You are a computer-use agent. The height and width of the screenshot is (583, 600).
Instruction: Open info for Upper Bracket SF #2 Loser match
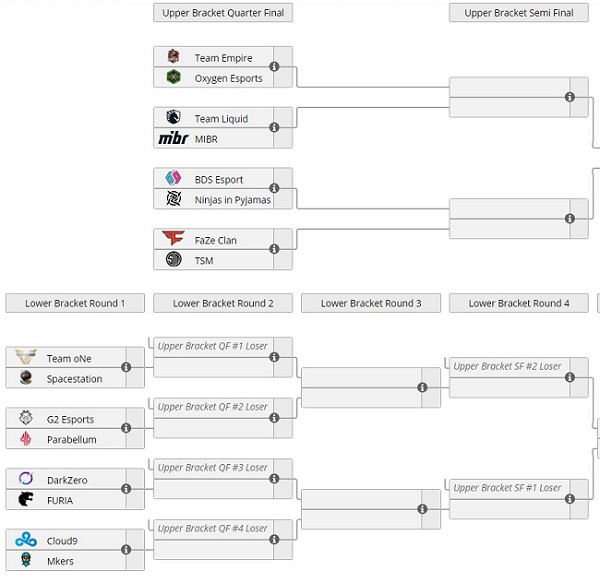click(570, 378)
